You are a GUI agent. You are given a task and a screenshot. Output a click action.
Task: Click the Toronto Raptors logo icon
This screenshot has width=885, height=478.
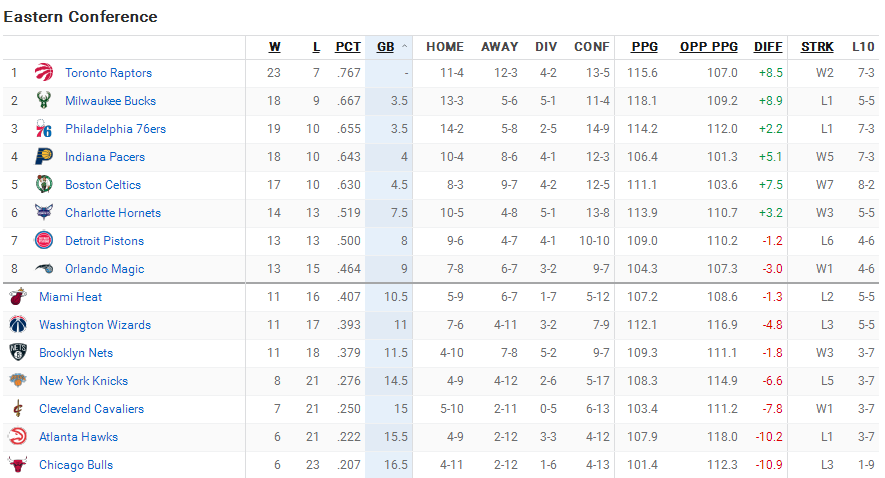43,73
